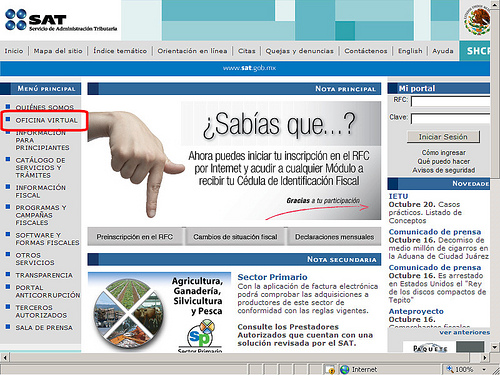Open Qué puedo hacer link
Image resolution: width=500 pixels, height=375 pixels.
tap(444, 161)
